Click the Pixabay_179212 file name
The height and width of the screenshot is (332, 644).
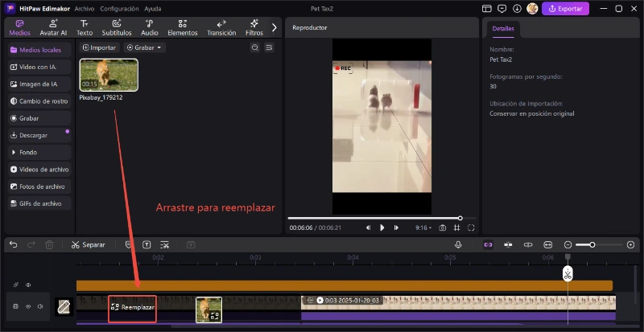tap(101, 98)
